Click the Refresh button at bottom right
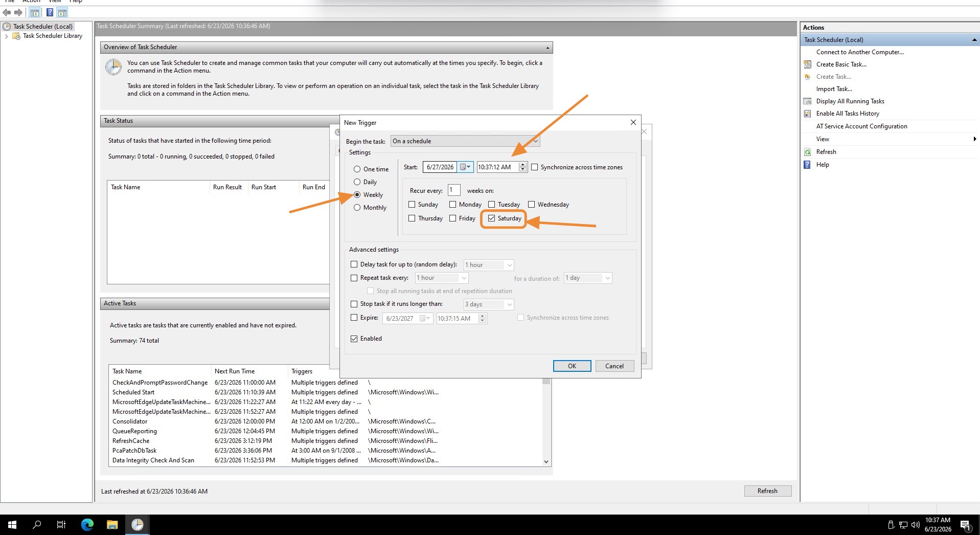The width and height of the screenshot is (980, 535). click(x=767, y=491)
